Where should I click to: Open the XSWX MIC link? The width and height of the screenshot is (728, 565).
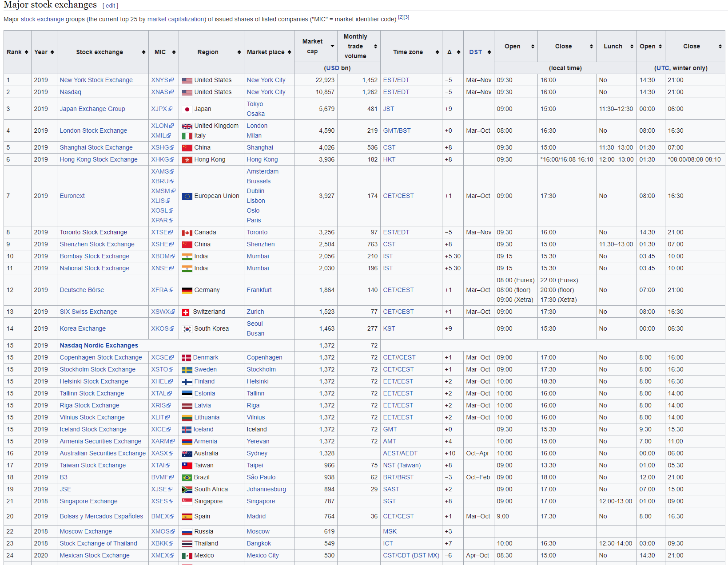pos(160,312)
